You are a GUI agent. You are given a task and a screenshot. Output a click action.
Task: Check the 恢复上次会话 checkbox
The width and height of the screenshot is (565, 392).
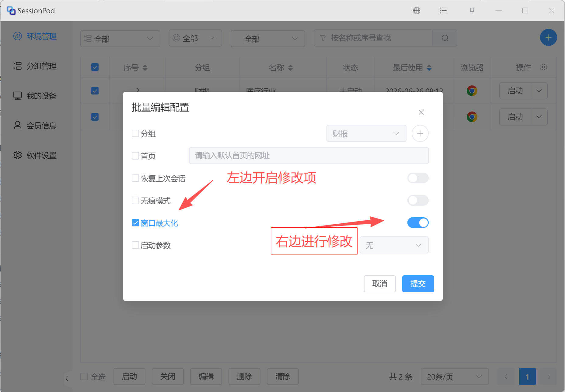coord(135,178)
